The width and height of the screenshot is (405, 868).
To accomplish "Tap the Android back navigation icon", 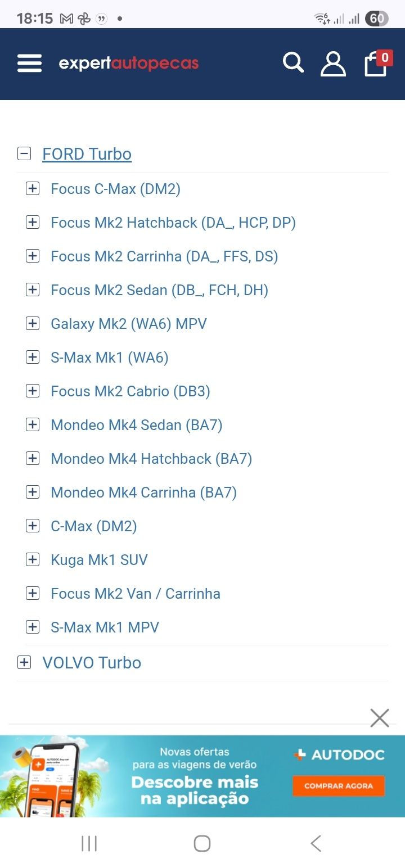I will point(316,843).
